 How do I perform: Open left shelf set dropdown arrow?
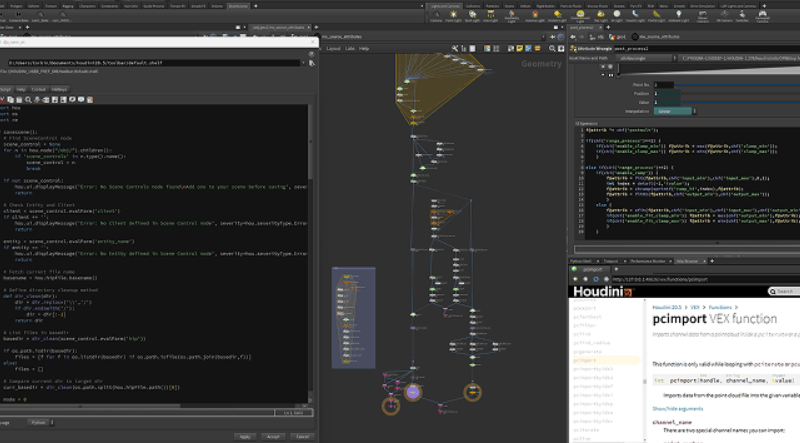coord(422,6)
